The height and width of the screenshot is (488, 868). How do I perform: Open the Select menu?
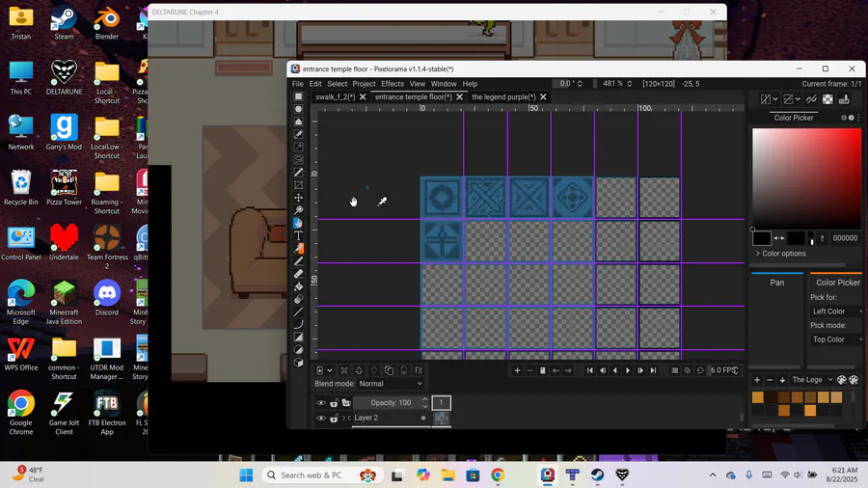[x=338, y=84]
